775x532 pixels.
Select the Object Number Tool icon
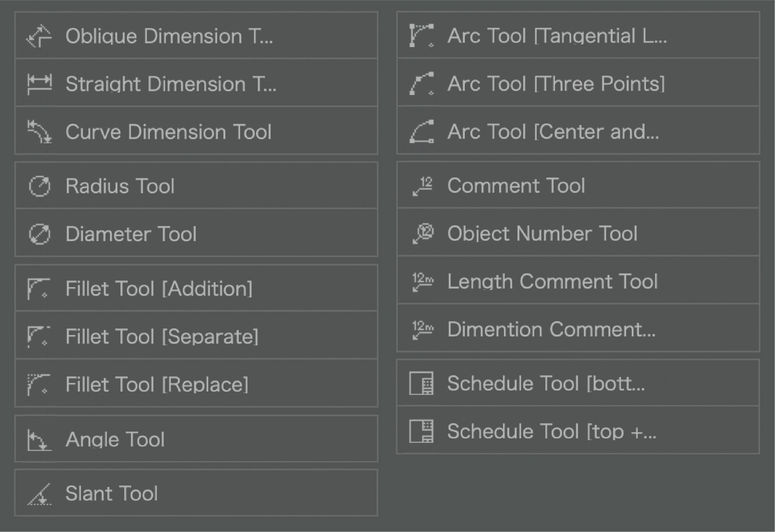[421, 233]
